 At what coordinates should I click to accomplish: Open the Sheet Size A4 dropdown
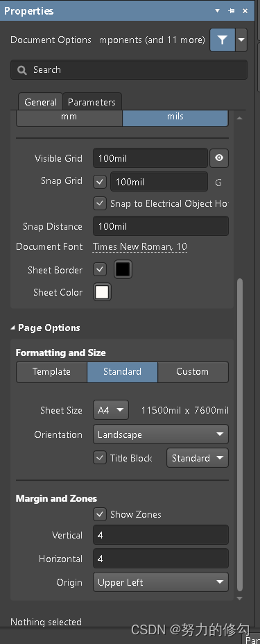[x=111, y=410]
